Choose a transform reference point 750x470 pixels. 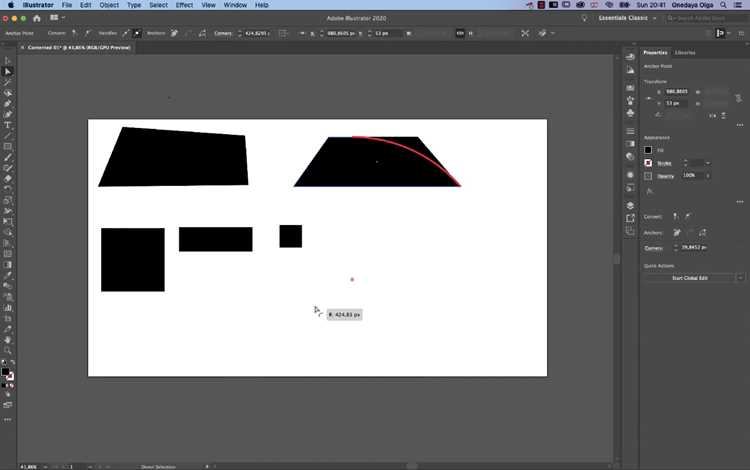(649, 98)
